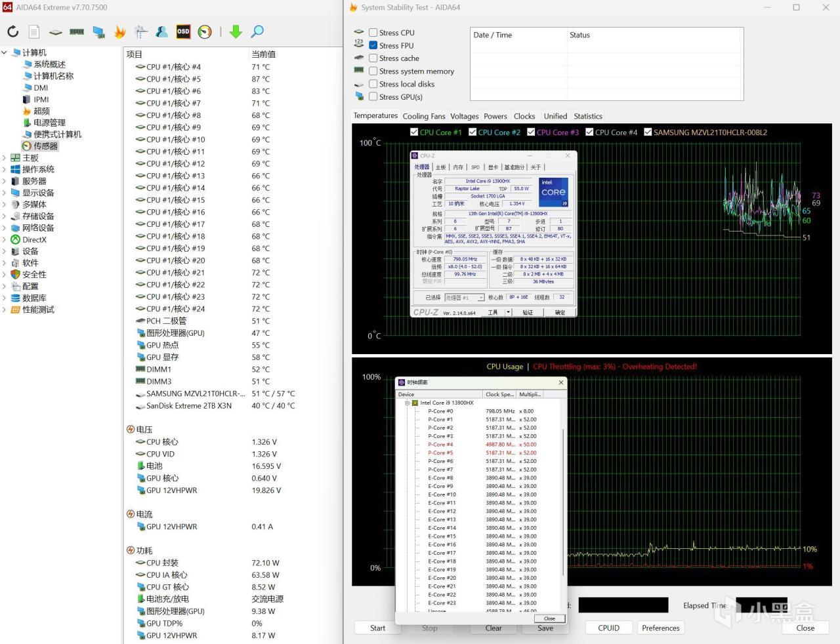The width and height of the screenshot is (840, 644).
Task: Click the magnifier search icon
Action: [257, 31]
